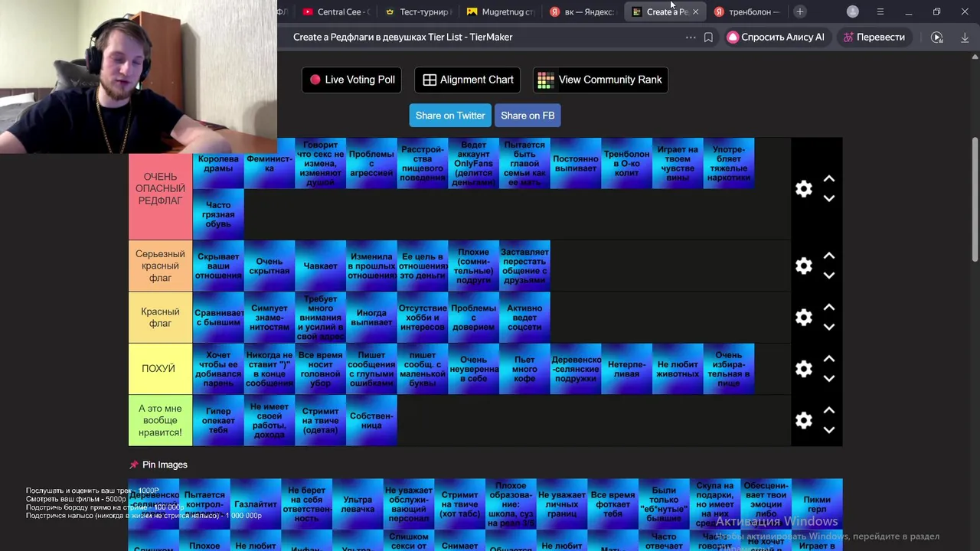Open the Alignment Chart
980x551 pixels.
coord(468,80)
